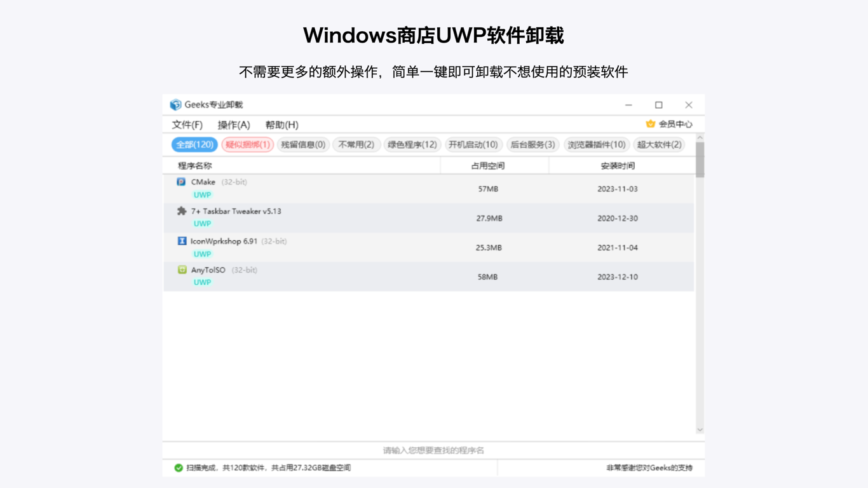Open the 操作(A) menu
This screenshot has height=488, width=868.
pos(234,125)
